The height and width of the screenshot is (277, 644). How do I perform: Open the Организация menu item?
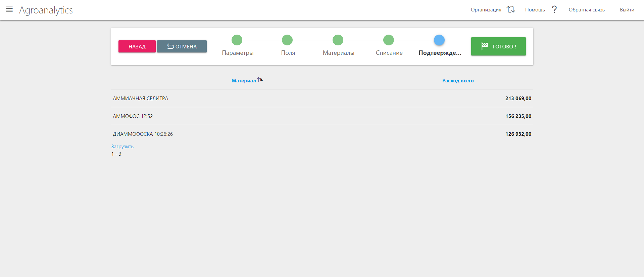coord(486,10)
